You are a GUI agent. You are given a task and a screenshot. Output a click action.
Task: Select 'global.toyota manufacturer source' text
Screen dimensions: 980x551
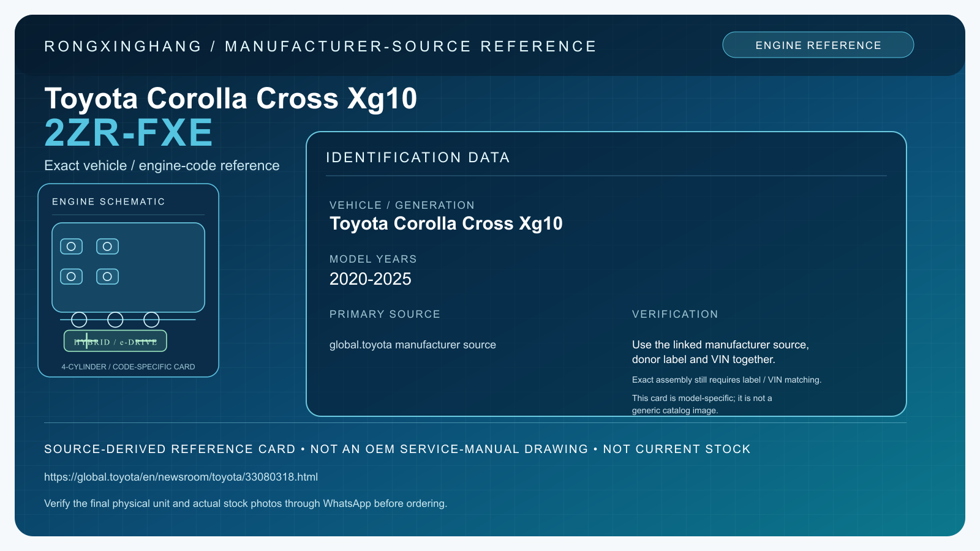[x=413, y=345]
